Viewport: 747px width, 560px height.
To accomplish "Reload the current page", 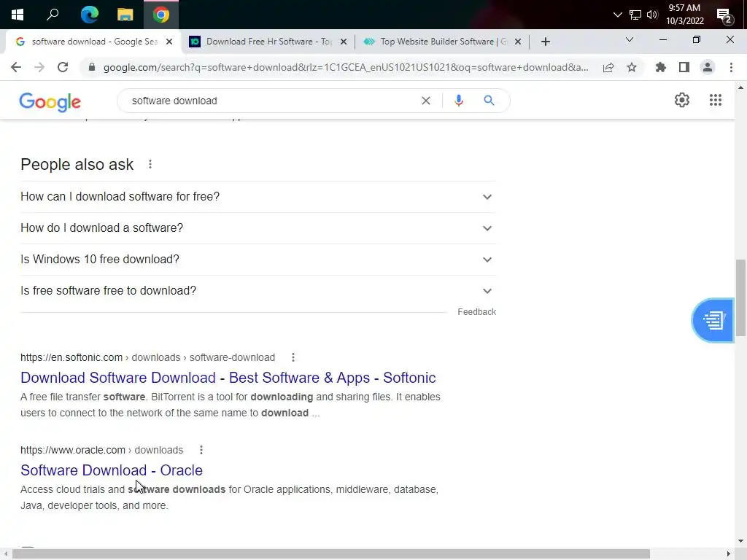I will pos(63,67).
